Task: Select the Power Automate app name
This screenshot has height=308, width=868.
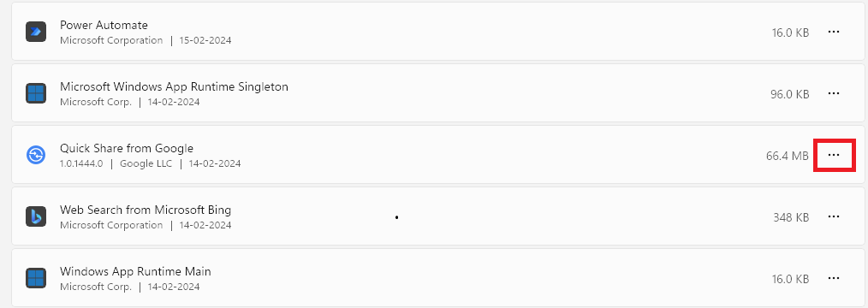Action: pos(104,26)
